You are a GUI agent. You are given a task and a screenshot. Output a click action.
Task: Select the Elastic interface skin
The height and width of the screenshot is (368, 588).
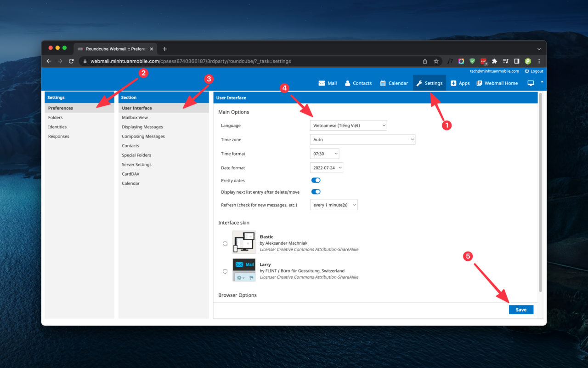click(x=225, y=243)
